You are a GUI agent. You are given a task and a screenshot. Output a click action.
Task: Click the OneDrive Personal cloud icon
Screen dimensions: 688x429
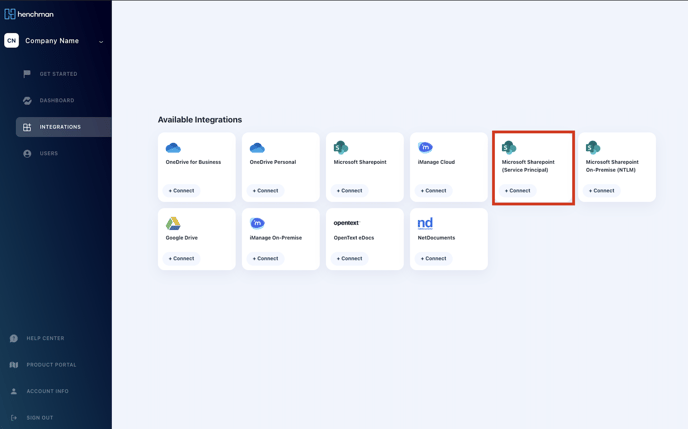[x=257, y=148]
